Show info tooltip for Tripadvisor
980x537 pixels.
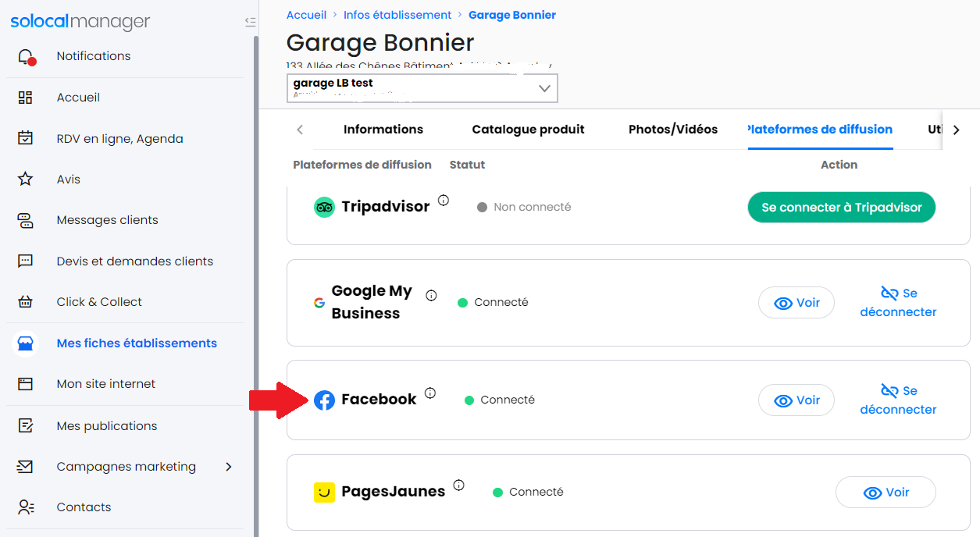tap(444, 201)
